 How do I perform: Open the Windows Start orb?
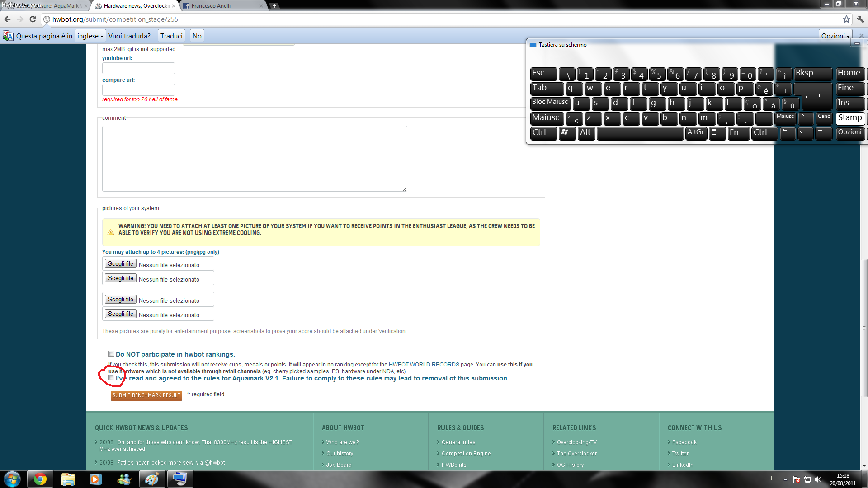12,479
